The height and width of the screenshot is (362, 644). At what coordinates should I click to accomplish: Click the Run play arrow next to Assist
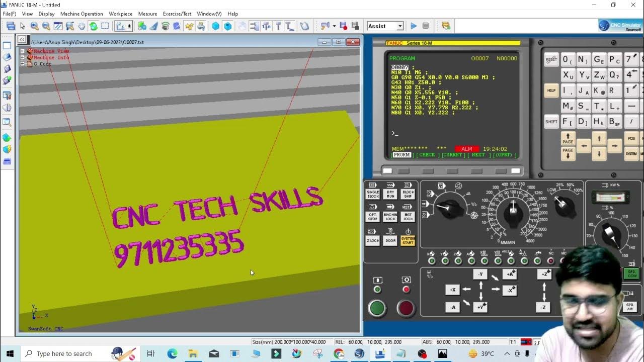point(414,26)
